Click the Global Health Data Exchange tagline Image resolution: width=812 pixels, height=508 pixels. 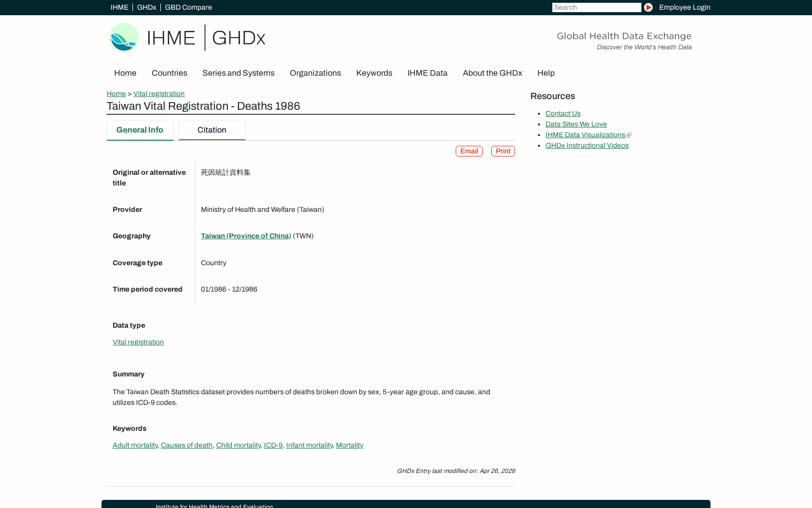click(624, 36)
